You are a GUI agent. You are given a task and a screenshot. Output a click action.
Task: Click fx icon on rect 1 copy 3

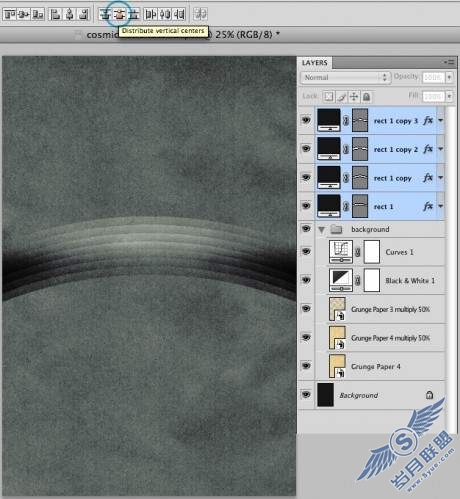click(428, 120)
